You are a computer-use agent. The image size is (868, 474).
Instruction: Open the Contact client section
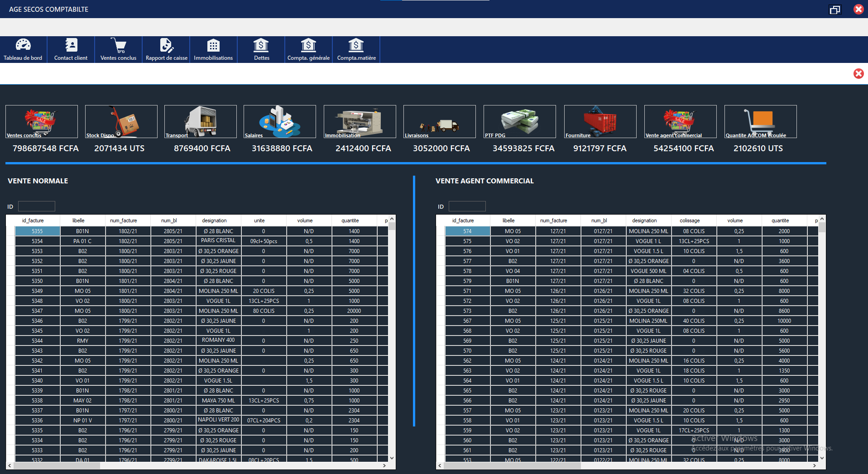coord(71,49)
